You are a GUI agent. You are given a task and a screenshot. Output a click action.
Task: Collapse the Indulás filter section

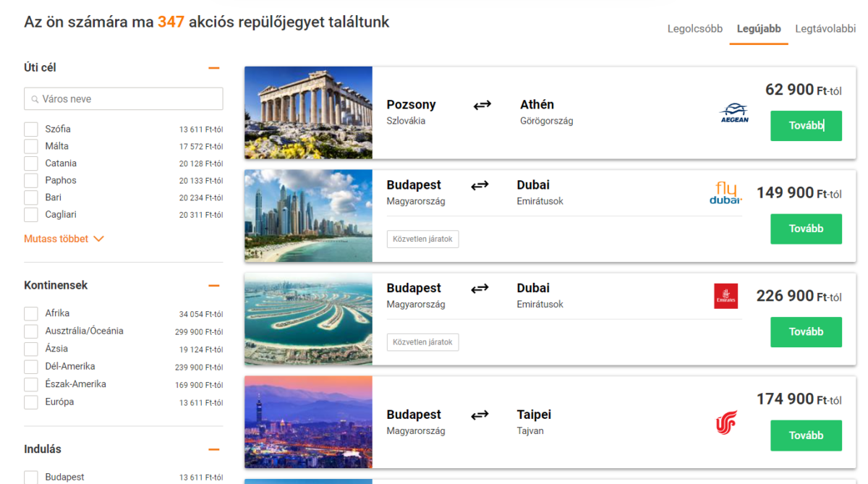pos(213,449)
